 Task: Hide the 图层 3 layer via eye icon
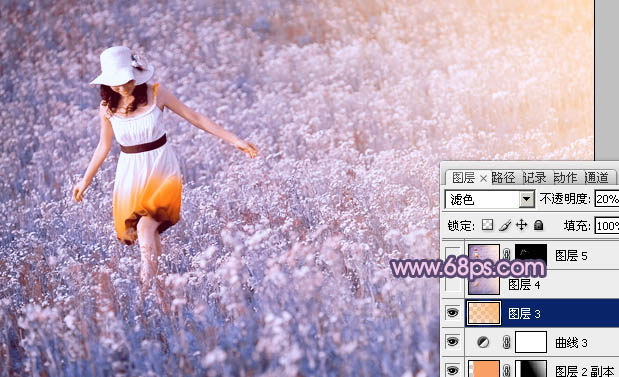click(452, 313)
